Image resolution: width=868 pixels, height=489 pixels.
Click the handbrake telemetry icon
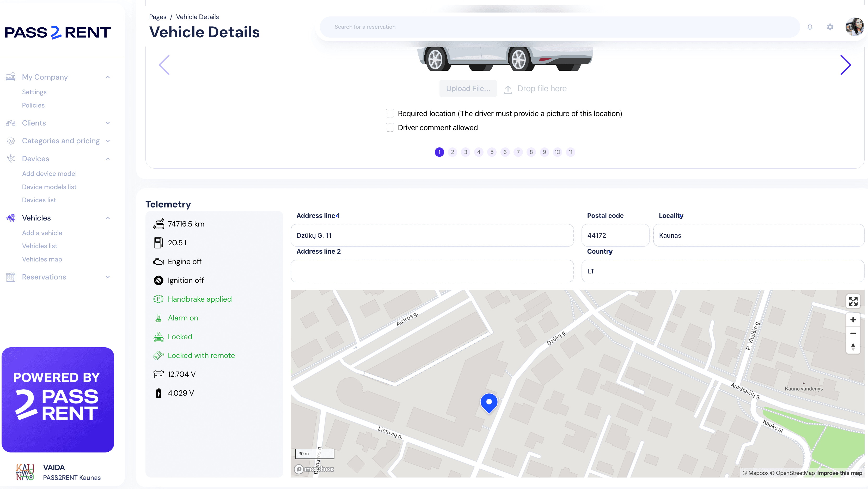click(158, 299)
